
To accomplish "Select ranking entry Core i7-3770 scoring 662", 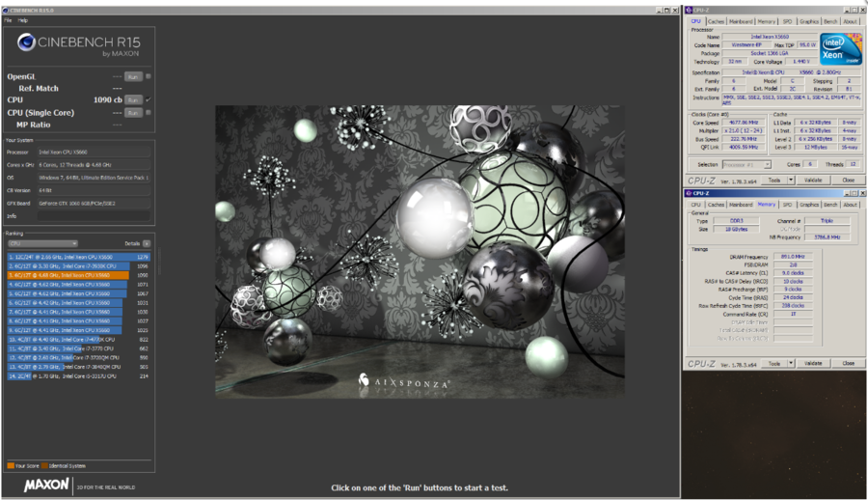I will tap(79, 348).
